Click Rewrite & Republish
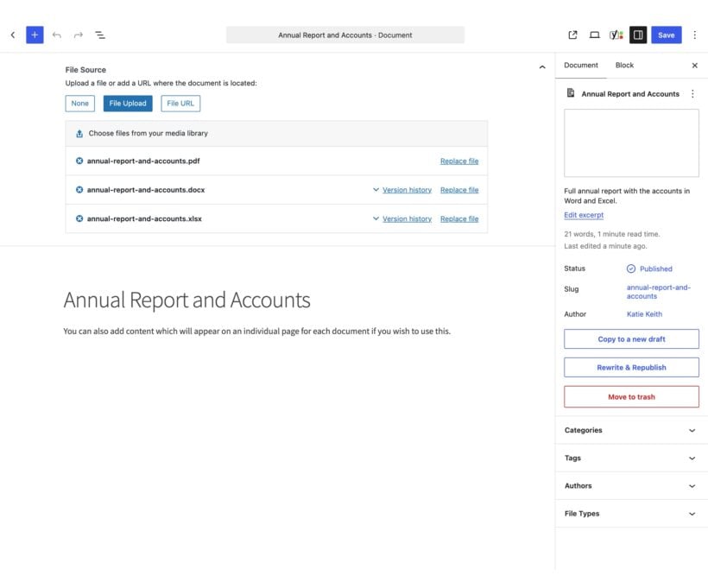 click(x=631, y=368)
